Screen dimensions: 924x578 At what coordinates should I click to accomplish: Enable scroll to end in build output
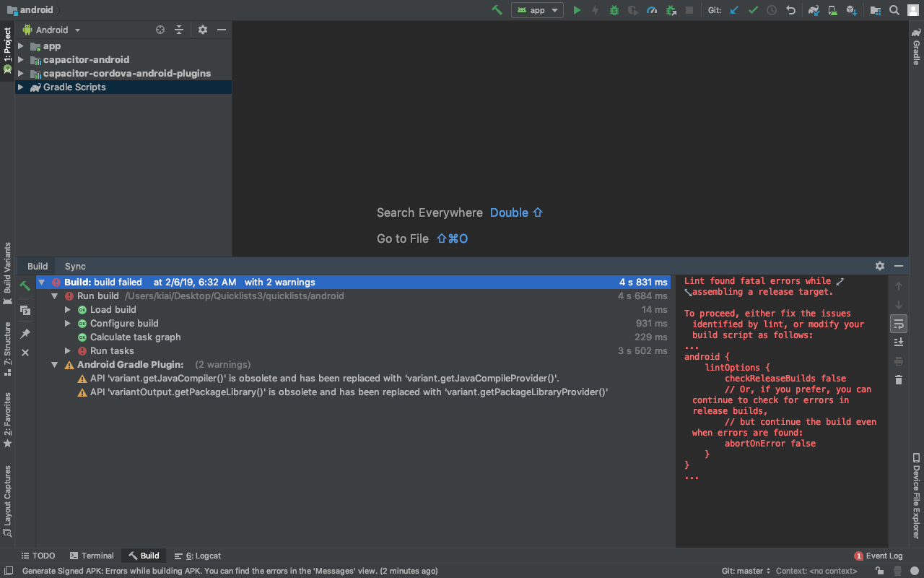tap(899, 341)
